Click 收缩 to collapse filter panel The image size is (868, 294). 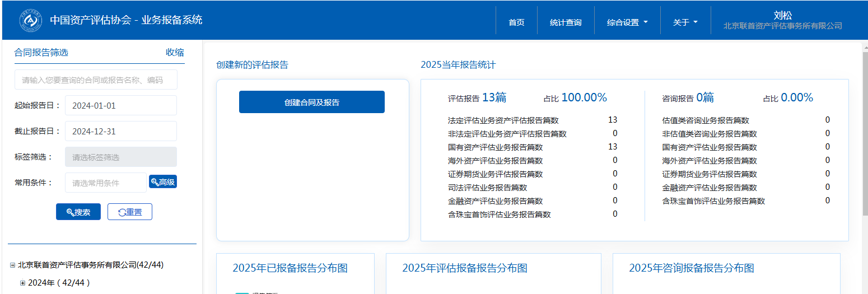pyautogui.click(x=175, y=53)
